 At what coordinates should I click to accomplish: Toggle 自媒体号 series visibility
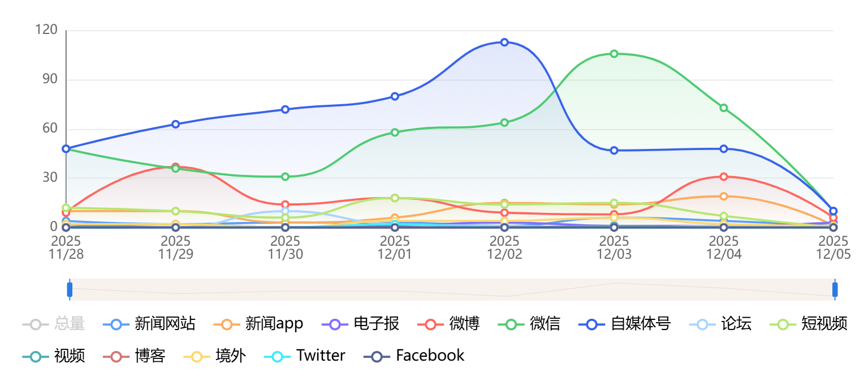(x=625, y=324)
